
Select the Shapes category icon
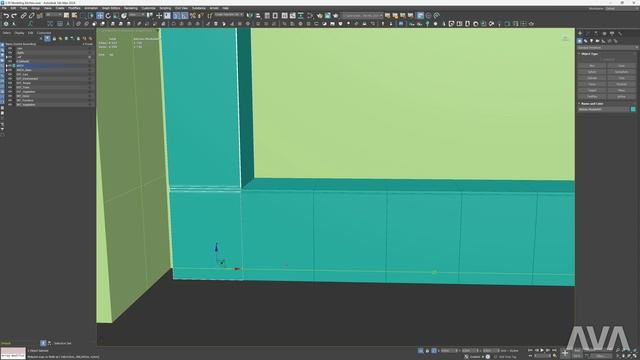(x=585, y=41)
